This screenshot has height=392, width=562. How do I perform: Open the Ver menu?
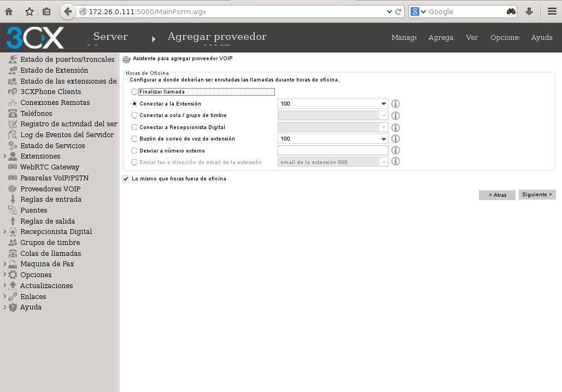(472, 38)
